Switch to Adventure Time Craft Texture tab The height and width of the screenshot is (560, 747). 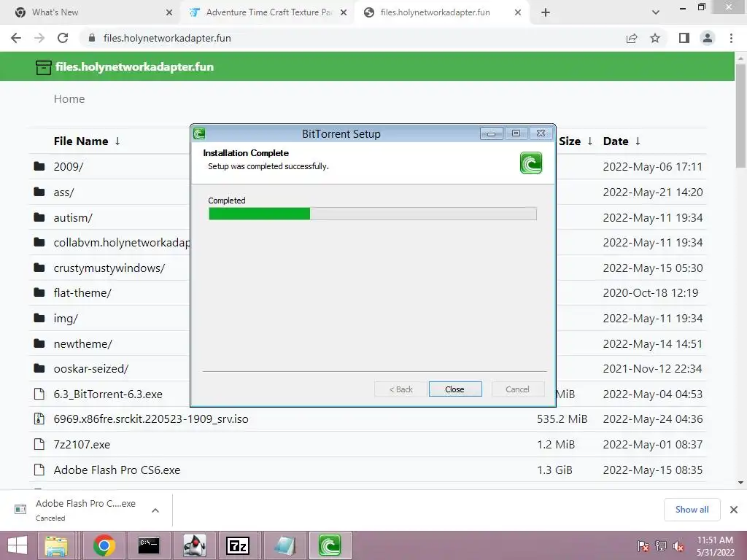[267, 12]
